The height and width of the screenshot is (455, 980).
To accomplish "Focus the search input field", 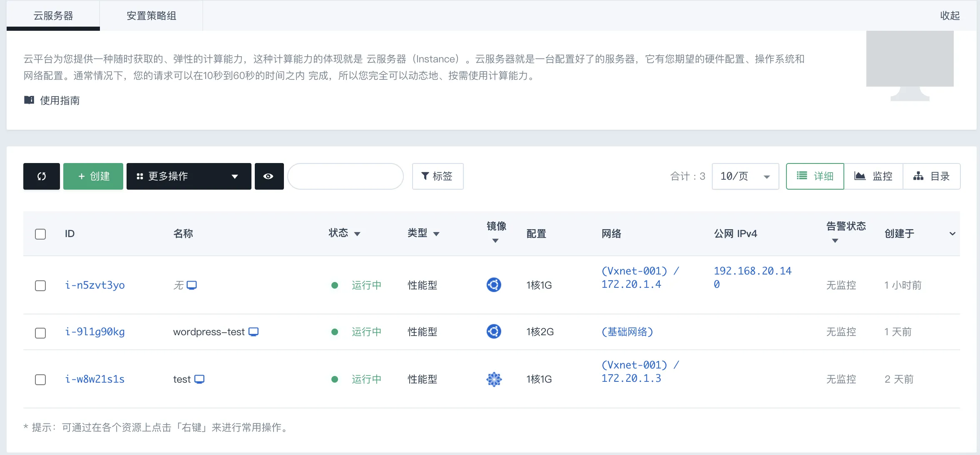I will [x=346, y=176].
